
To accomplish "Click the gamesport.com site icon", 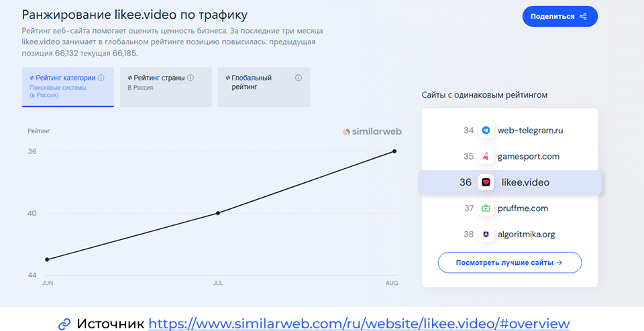I will [486, 157].
